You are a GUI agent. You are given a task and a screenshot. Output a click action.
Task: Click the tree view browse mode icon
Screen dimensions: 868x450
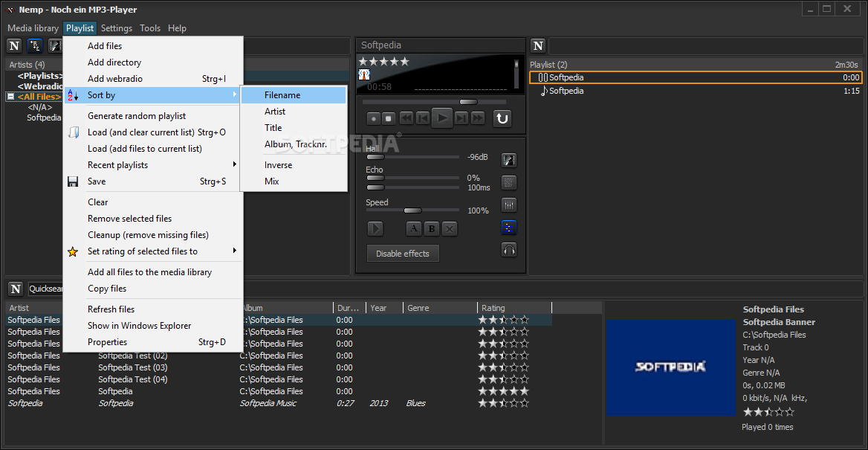(x=35, y=45)
